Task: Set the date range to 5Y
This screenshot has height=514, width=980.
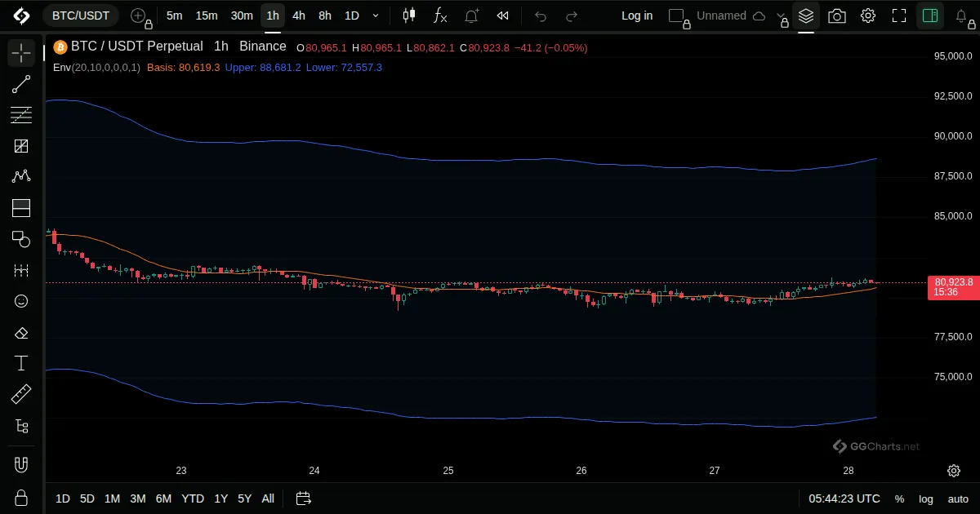Action: click(x=245, y=498)
